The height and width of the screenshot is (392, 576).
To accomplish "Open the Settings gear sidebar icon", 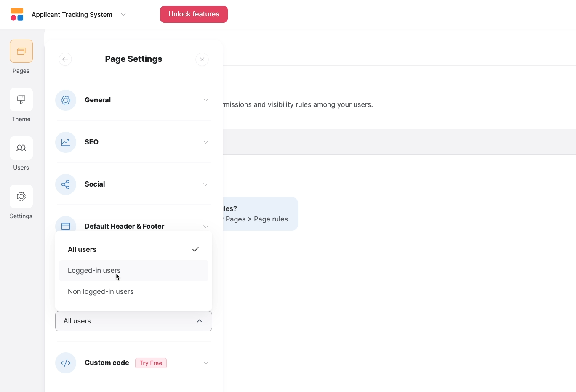I will tap(21, 197).
